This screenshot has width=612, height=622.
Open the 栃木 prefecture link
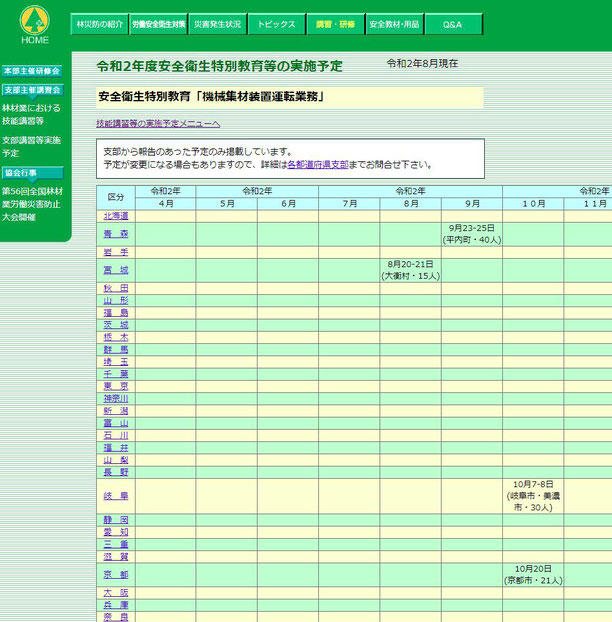tap(116, 338)
